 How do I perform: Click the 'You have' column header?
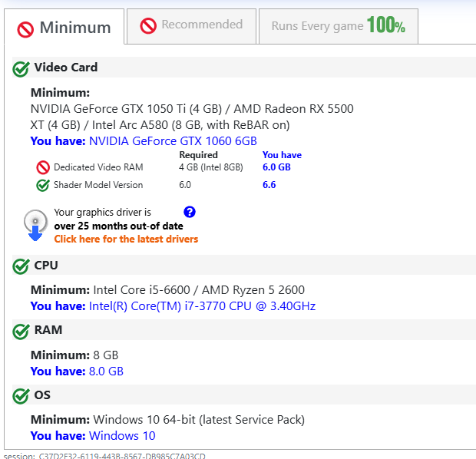pyautogui.click(x=282, y=155)
